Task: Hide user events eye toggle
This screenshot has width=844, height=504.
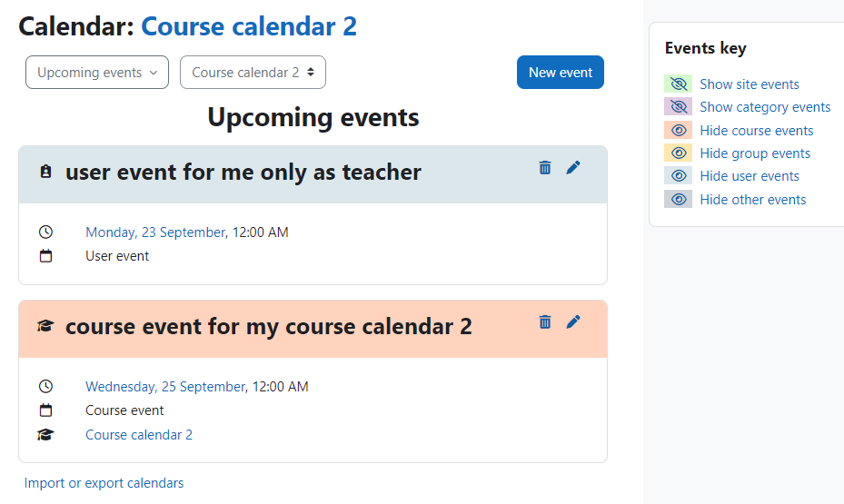Action: pos(679,175)
